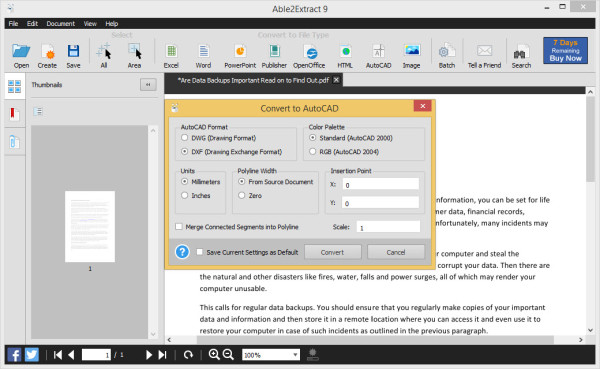This screenshot has height=369, width=600.
Task: Enable Merge Connected Segments into Polyline
Action: (179, 227)
